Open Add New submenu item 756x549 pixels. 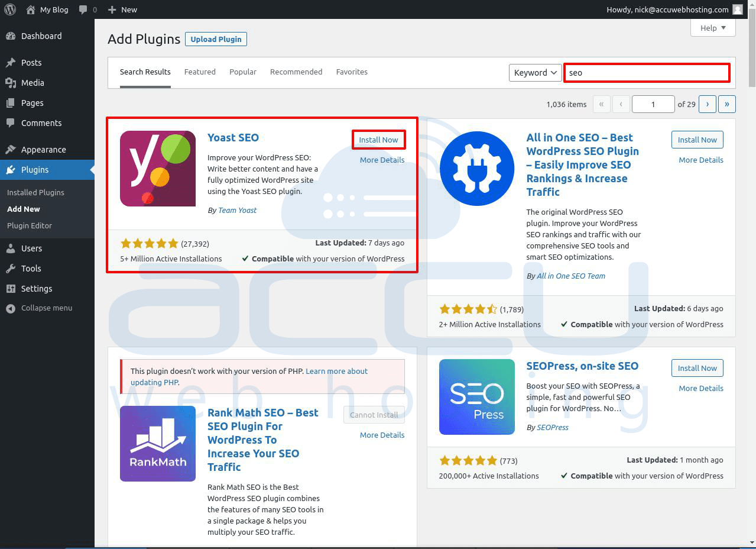tap(24, 209)
